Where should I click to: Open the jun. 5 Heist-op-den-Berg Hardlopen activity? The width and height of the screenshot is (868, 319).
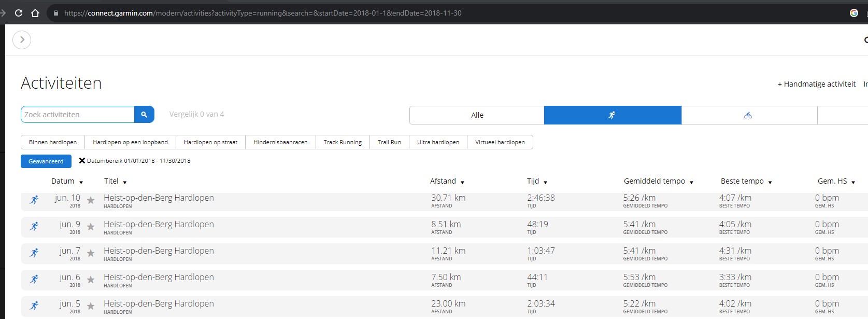click(x=159, y=303)
